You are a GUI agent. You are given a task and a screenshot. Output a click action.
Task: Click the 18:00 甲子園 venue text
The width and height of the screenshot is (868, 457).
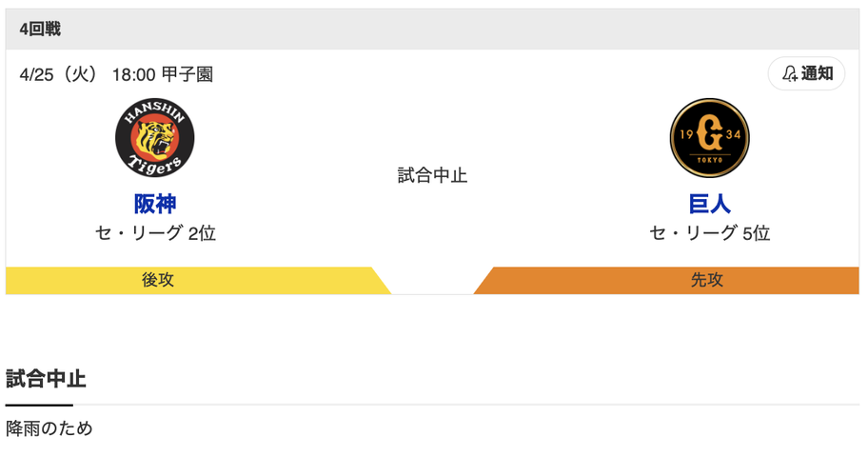pyautogui.click(x=162, y=74)
